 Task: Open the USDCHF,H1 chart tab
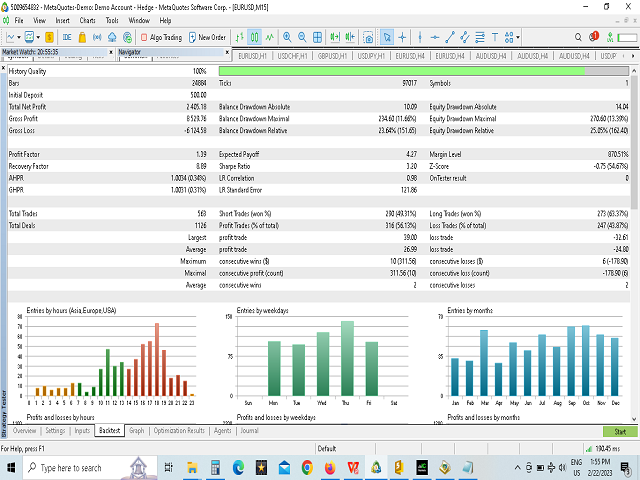coord(292,56)
